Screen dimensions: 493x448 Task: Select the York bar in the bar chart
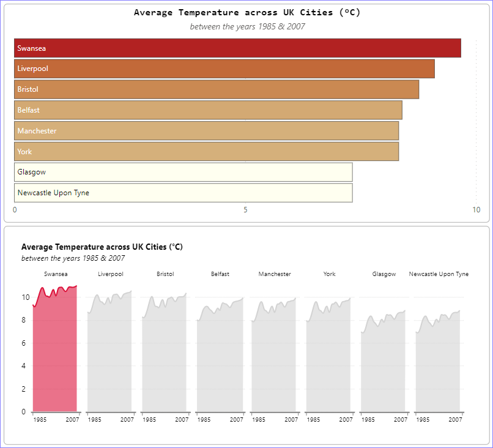(x=206, y=152)
